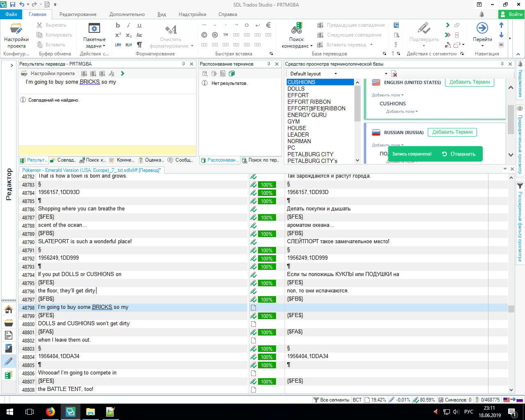Click Настройки проекта in translation results panel
This screenshot has width=525, height=420.
pos(48,73)
